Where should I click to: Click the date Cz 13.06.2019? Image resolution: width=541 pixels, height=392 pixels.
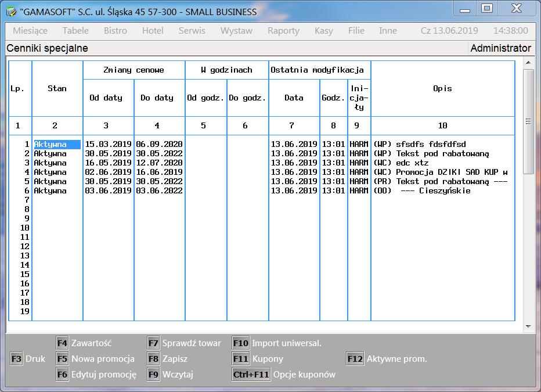pyautogui.click(x=449, y=31)
